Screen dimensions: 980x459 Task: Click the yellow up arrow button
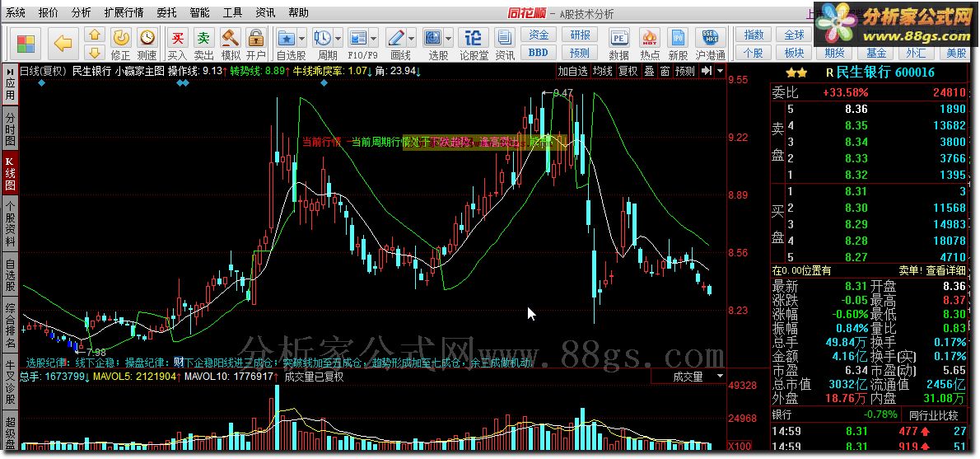point(95,35)
